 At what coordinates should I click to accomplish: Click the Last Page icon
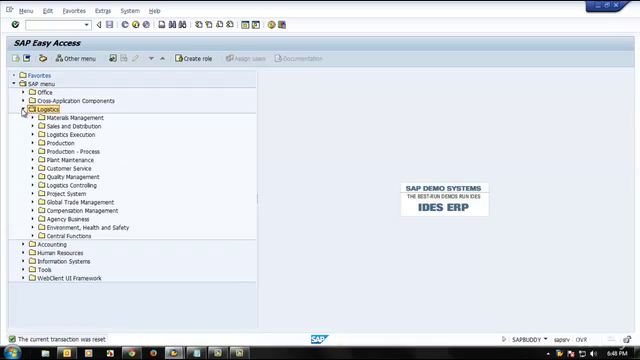[x=230, y=25]
